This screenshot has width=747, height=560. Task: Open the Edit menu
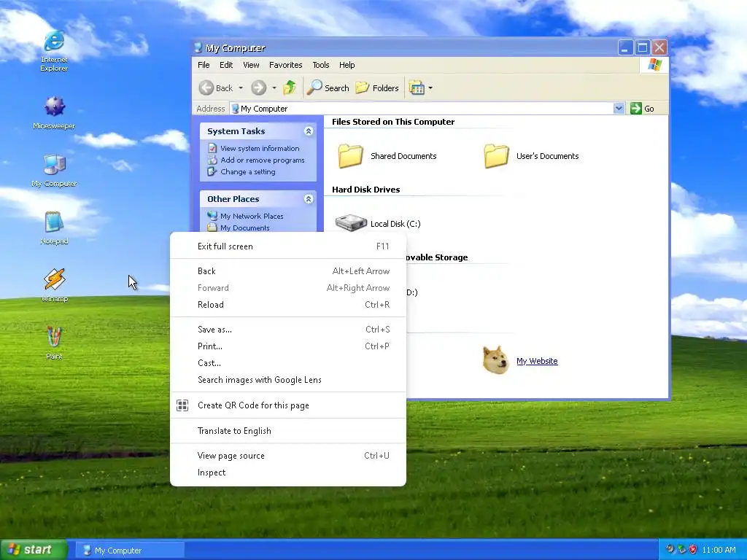pos(226,65)
